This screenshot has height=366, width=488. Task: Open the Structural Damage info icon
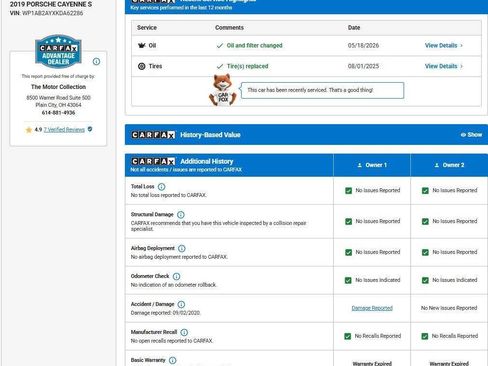tap(181, 215)
